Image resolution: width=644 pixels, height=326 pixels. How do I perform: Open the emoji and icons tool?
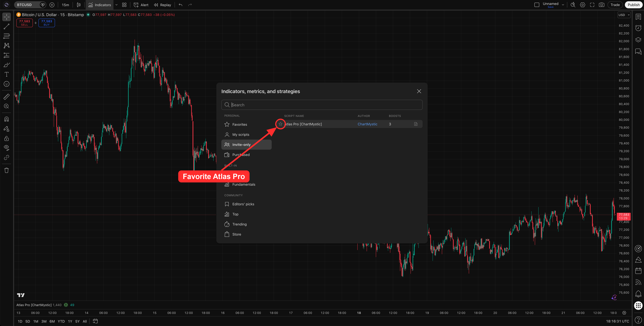[7, 84]
